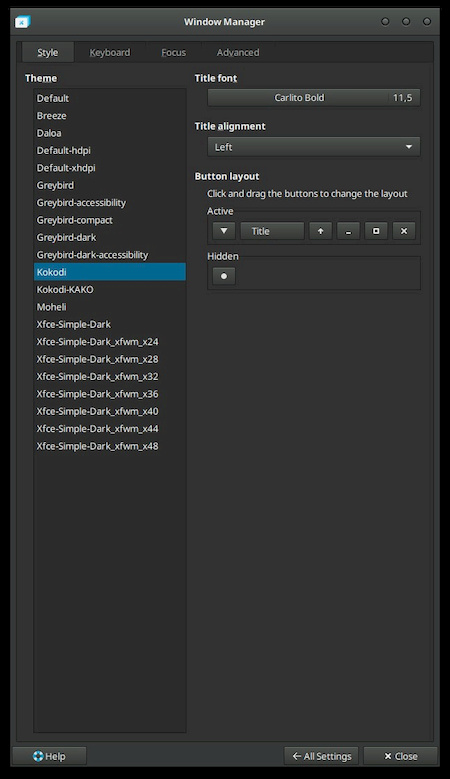Select the Greybird-dark theme
The image size is (450, 779).
[x=110, y=237]
